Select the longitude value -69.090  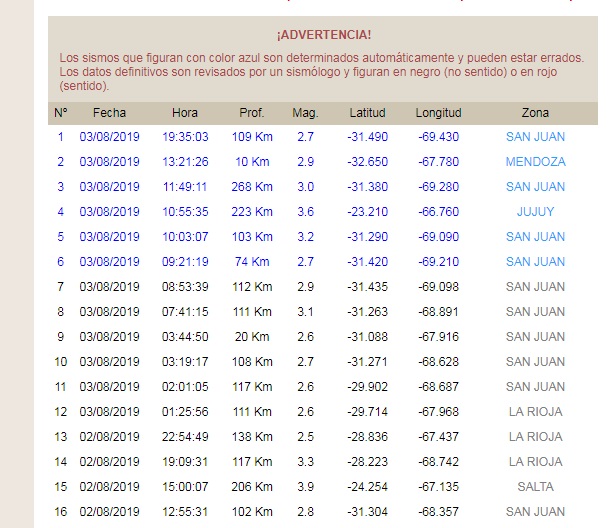click(x=438, y=237)
